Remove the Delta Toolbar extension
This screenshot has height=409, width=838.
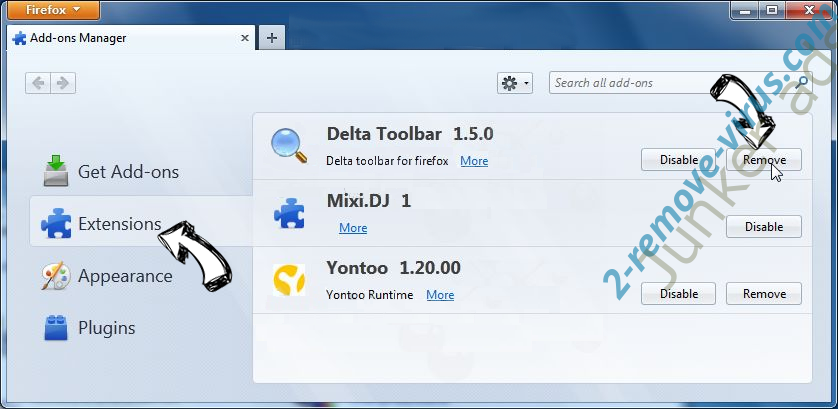pos(764,160)
